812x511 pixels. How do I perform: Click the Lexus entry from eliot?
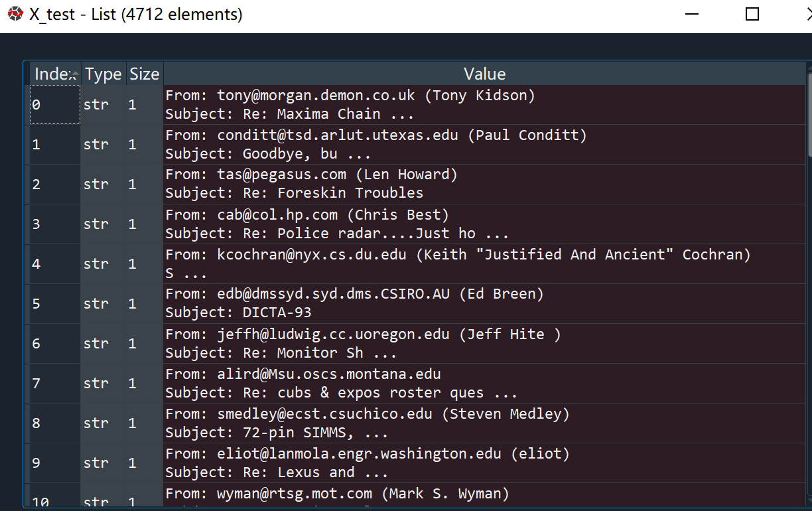484,463
